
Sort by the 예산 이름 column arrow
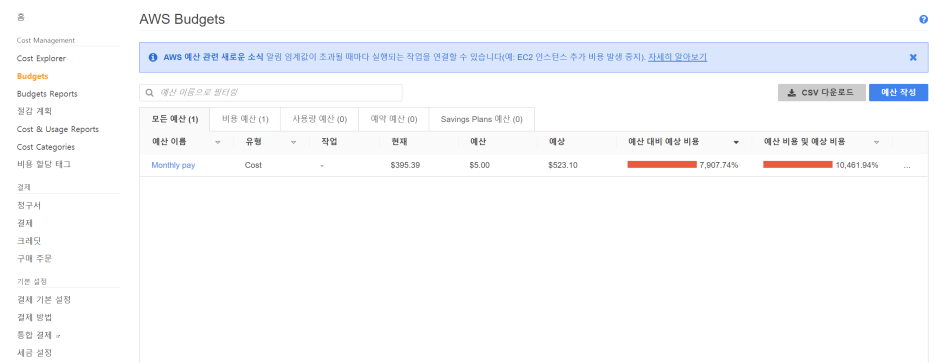click(218, 142)
